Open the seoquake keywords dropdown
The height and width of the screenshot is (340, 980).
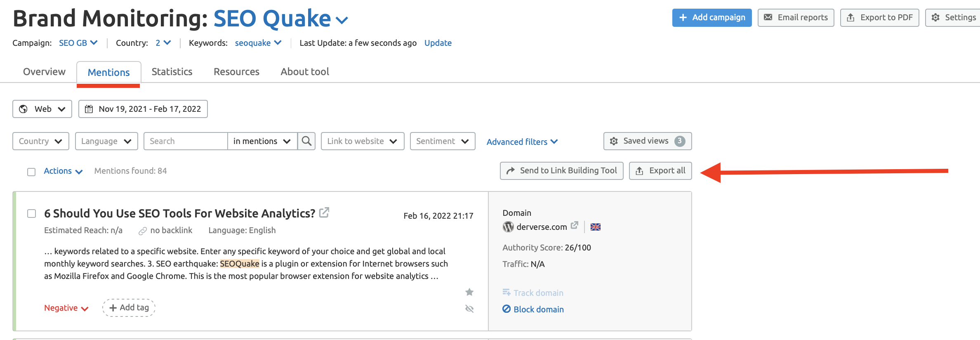tap(258, 43)
